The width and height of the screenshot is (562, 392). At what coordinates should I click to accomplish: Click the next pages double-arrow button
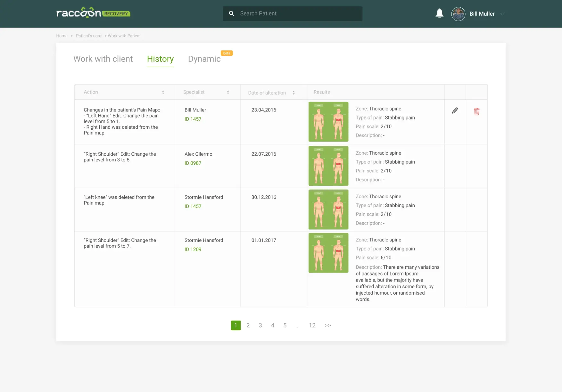(x=327, y=325)
